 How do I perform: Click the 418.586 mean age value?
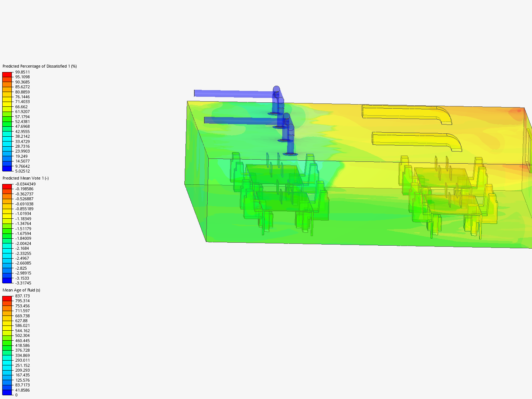pos(23,345)
